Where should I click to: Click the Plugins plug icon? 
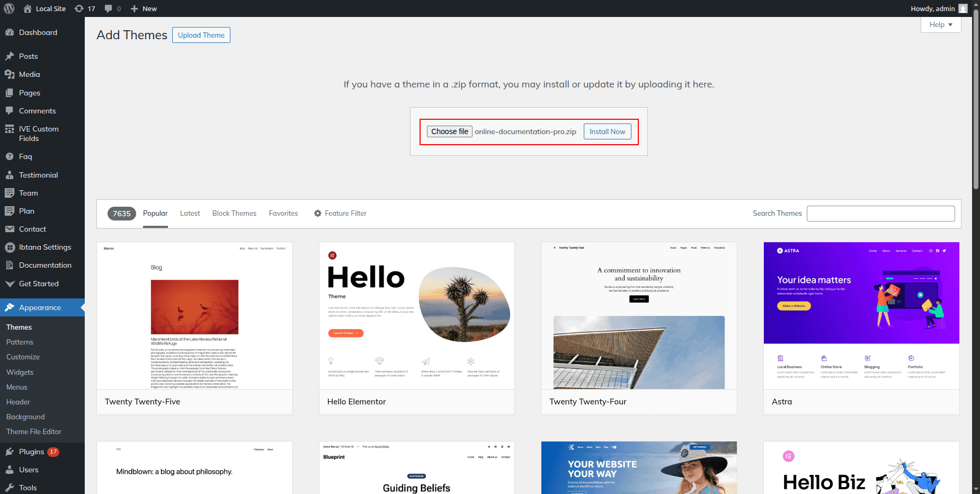(x=10, y=452)
